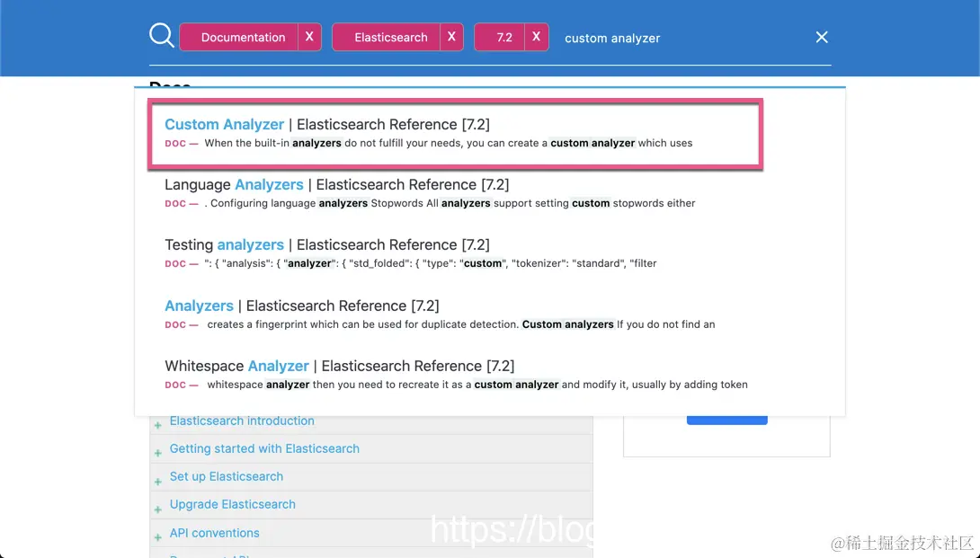Screen dimensions: 980x558
Task: Open Upgrade Elasticsearch link
Action: click(x=233, y=504)
